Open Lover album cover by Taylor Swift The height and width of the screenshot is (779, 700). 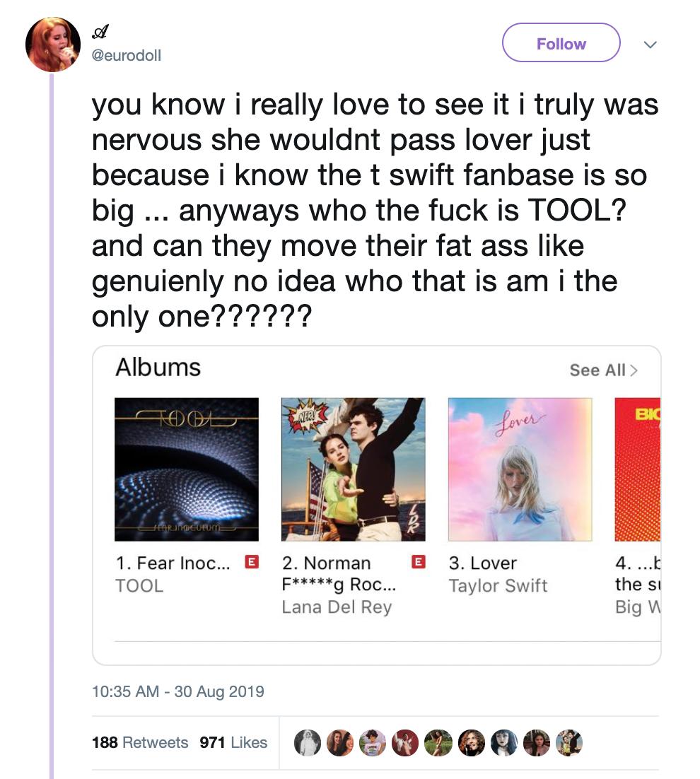click(x=520, y=469)
